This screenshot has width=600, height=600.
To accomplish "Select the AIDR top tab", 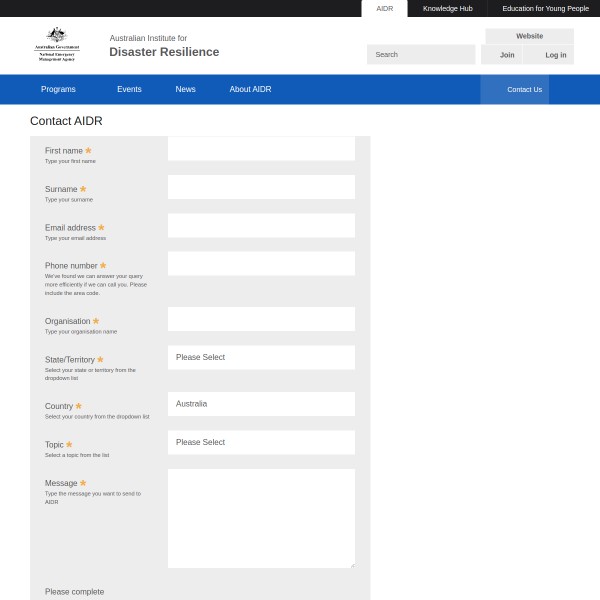I will pos(384,8).
